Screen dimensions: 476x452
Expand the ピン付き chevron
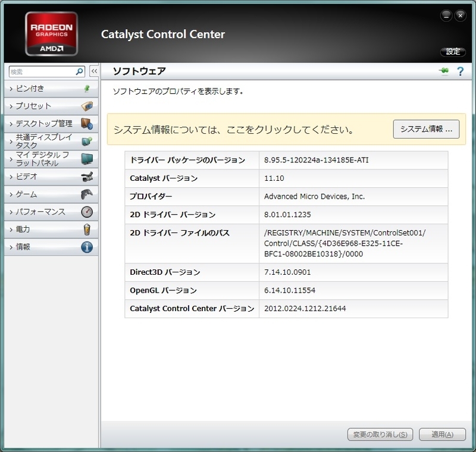[x=11, y=89]
